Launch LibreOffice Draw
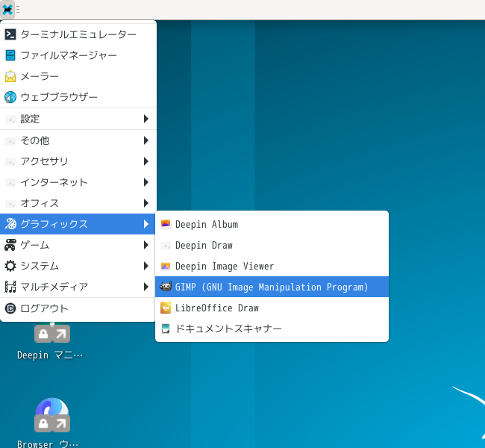Viewport: 485px width, 448px height. coord(272,308)
